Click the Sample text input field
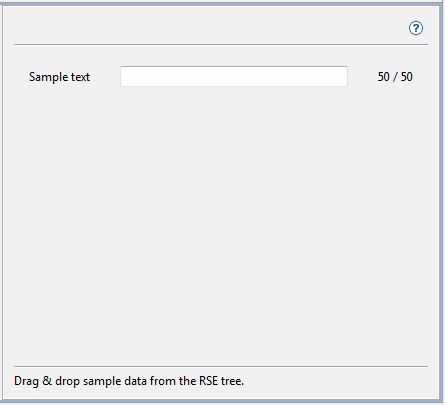The image size is (445, 405). pos(234,76)
